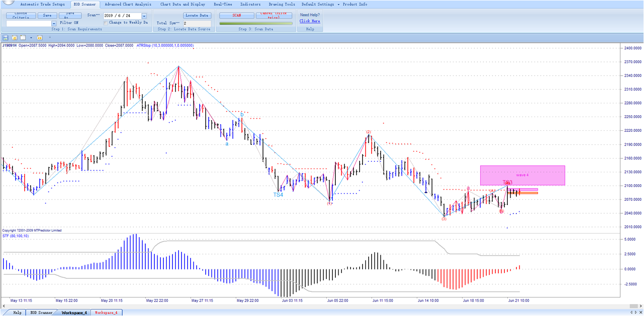The width and height of the screenshot is (644, 316).
Task: Click the horizontal chart scrollbar thumb
Action: pos(634,306)
